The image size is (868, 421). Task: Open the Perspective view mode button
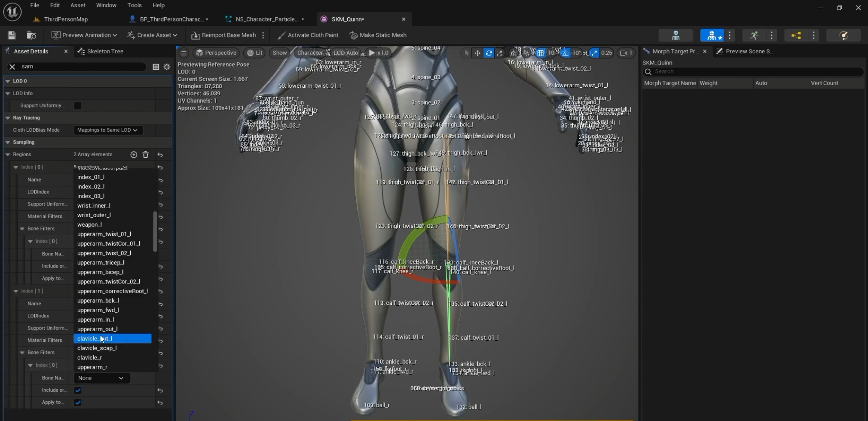(216, 53)
